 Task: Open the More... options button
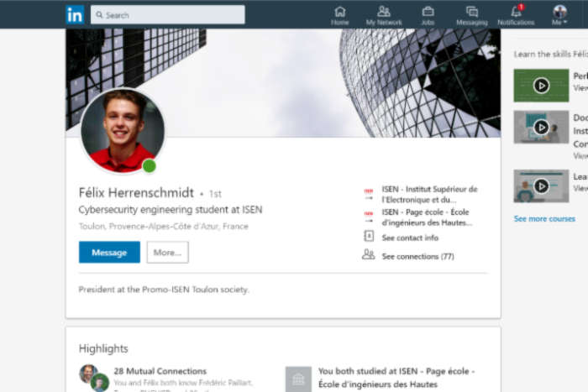click(x=168, y=252)
